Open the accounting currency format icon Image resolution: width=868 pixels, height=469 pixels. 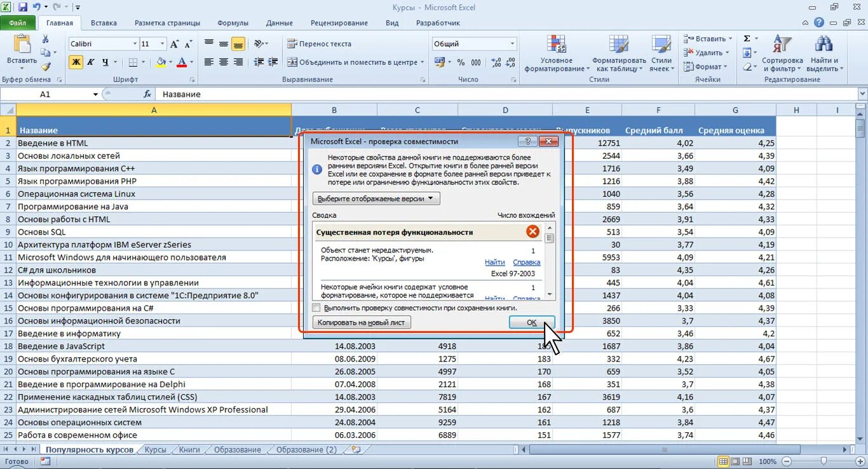[x=439, y=62]
